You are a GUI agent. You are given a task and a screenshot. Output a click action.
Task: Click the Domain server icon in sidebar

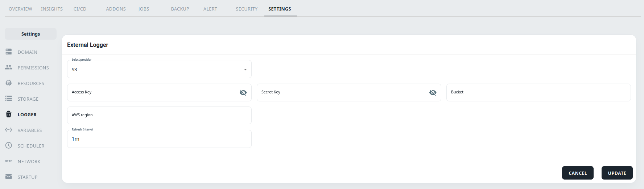[x=9, y=52]
